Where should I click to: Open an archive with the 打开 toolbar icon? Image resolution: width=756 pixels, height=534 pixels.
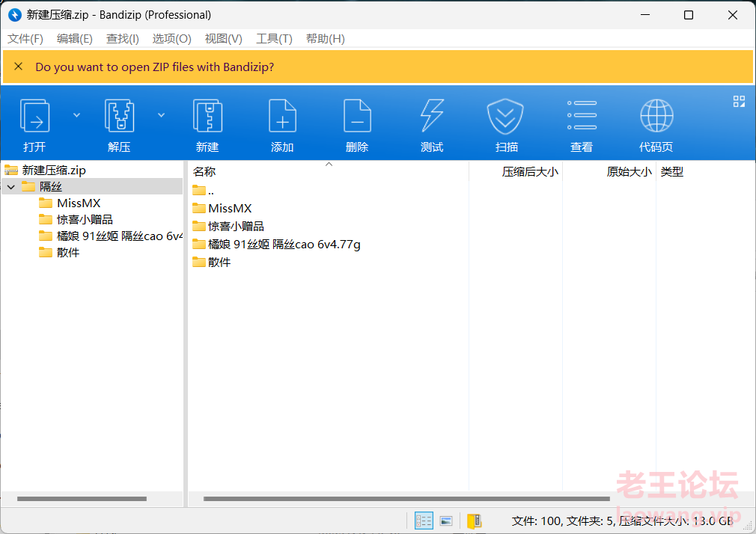coord(34,116)
